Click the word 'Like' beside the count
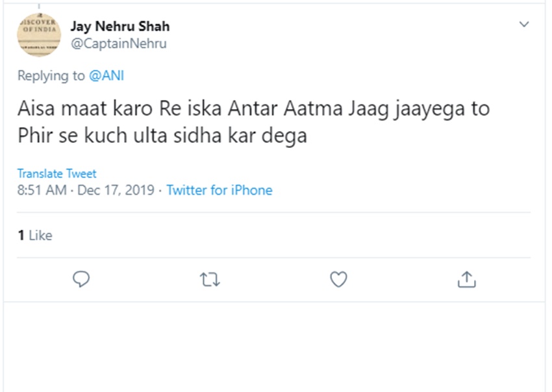 (40, 236)
